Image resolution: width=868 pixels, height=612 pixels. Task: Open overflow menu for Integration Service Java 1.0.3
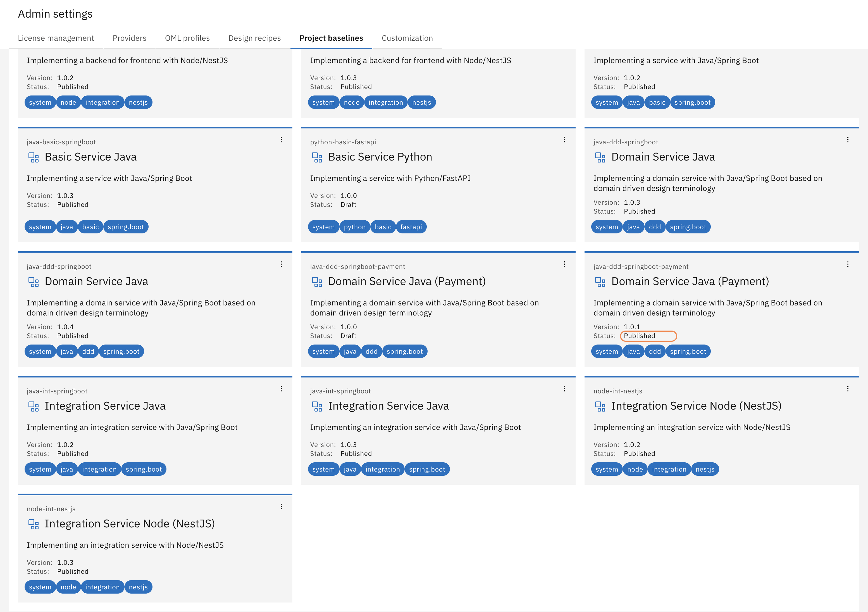(x=564, y=389)
